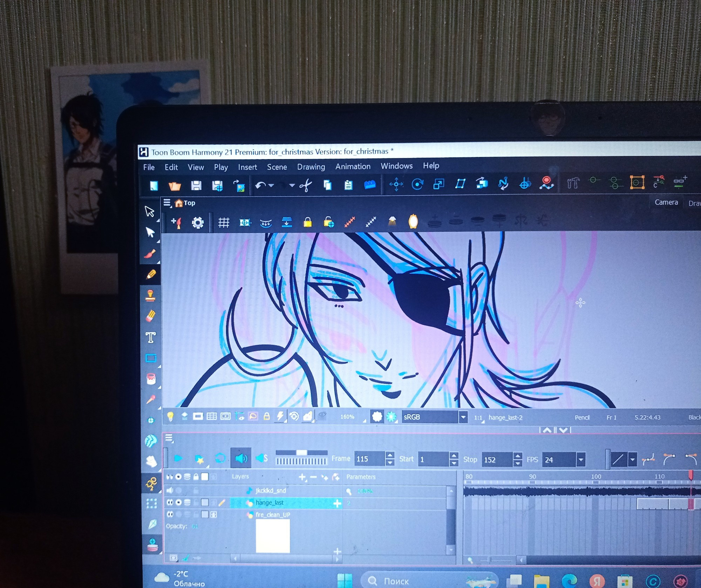The image size is (701, 588).
Task: Click the Delete Layer minus icon
Action: point(313,477)
